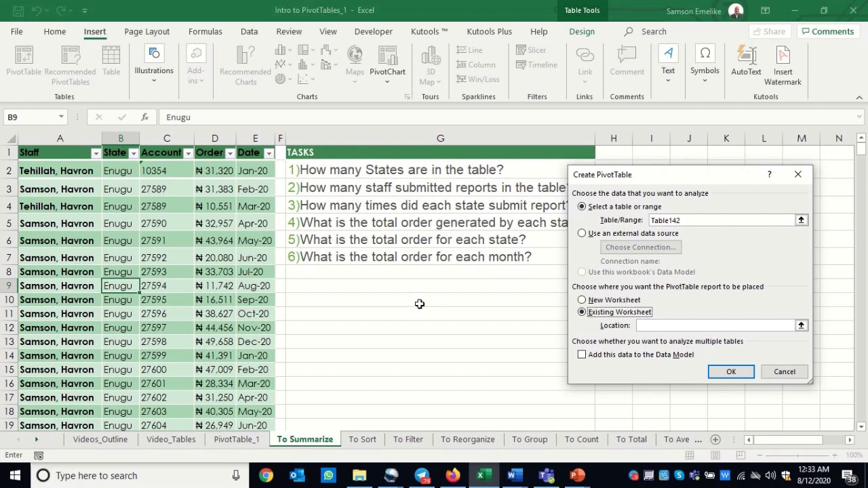Open the Illustrations menu

[154, 64]
